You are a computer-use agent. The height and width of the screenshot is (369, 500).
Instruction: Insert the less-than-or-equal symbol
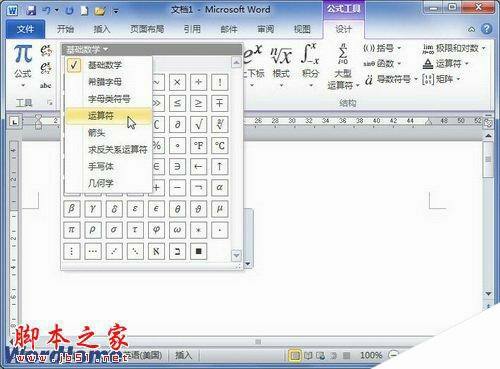pos(177,103)
